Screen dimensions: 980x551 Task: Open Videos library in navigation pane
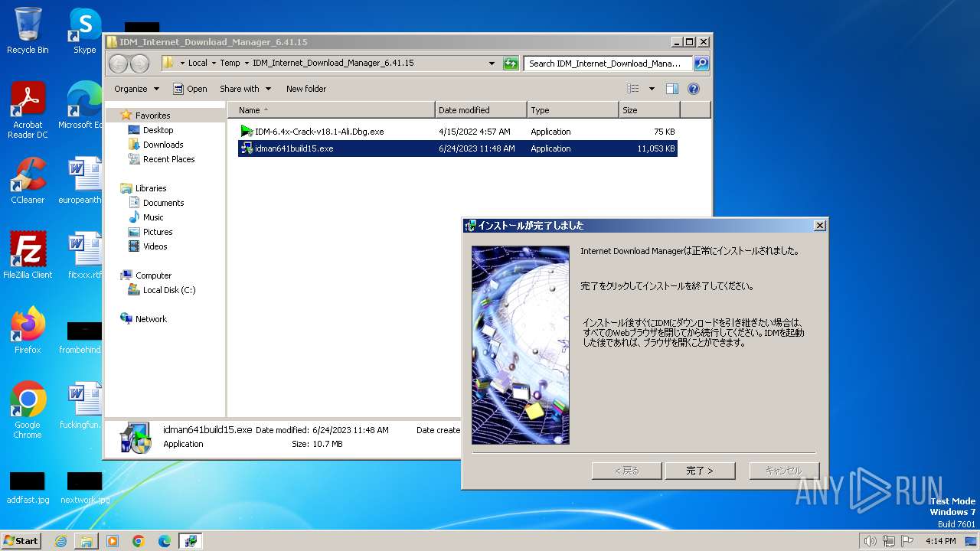point(155,246)
